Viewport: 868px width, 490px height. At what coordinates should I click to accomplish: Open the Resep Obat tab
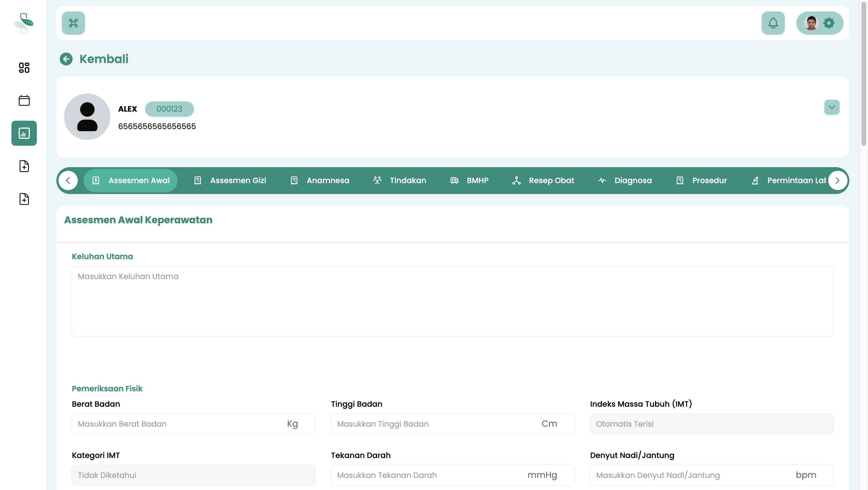point(543,180)
